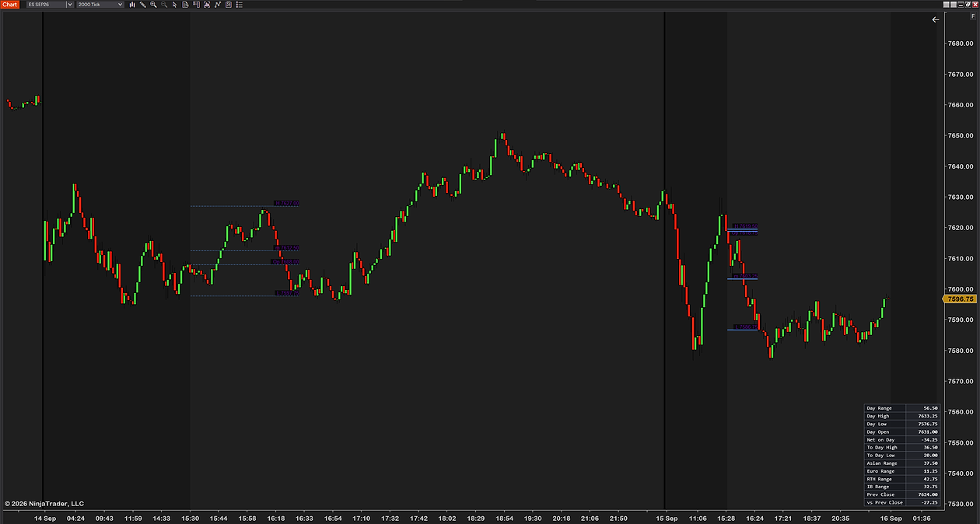
Task: Click the 01:36 time axis label
Action: (x=922, y=518)
